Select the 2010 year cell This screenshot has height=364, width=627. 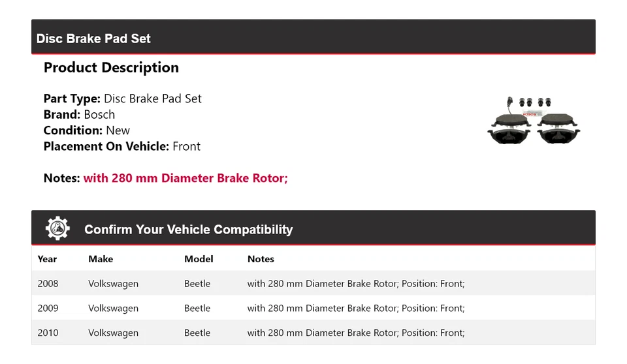[x=48, y=333]
